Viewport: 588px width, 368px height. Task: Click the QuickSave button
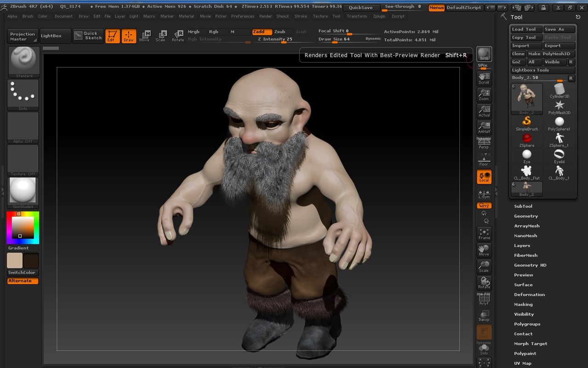tap(361, 8)
